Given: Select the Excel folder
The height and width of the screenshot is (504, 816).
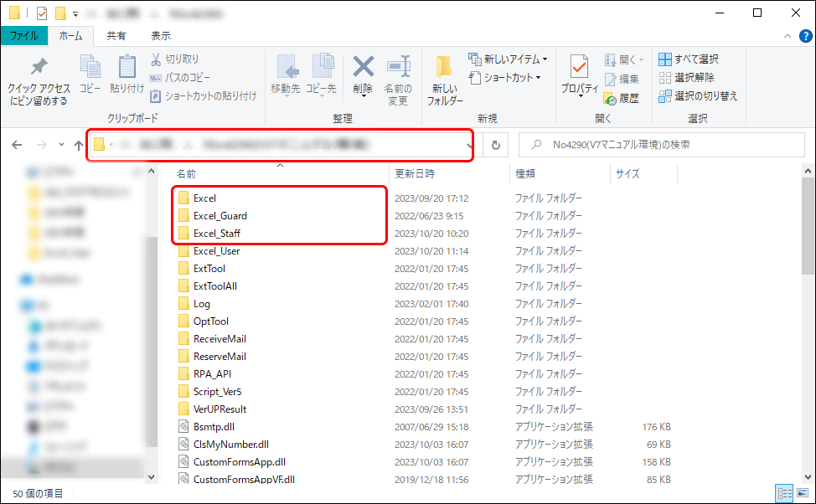Looking at the screenshot, I should coord(204,198).
